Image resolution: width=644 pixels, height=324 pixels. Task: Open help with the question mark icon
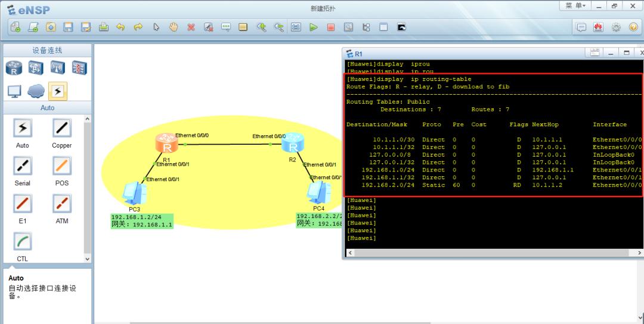point(633,27)
